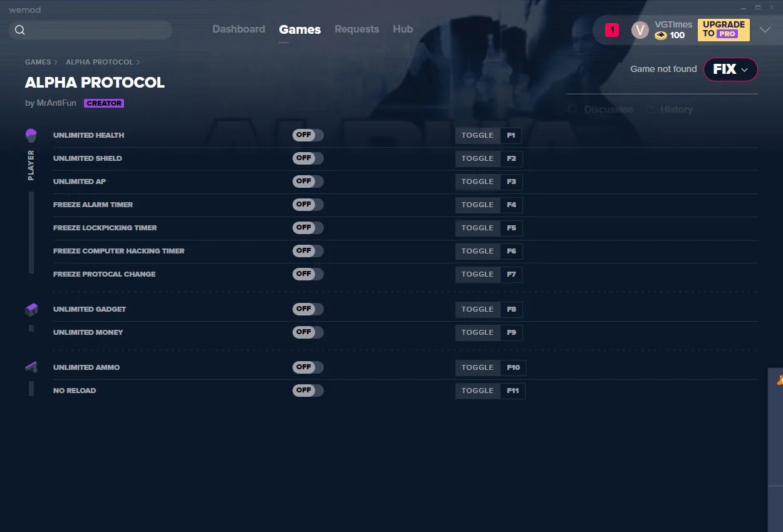Click the NO RELOAD cheat label

(75, 391)
